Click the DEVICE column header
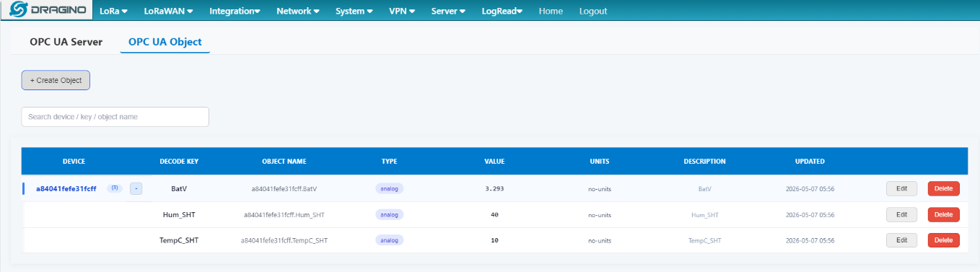The image size is (980, 272). click(74, 162)
